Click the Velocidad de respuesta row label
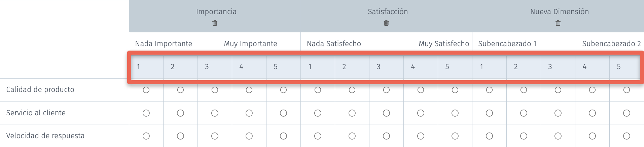The height and width of the screenshot is (147, 644). tap(45, 136)
